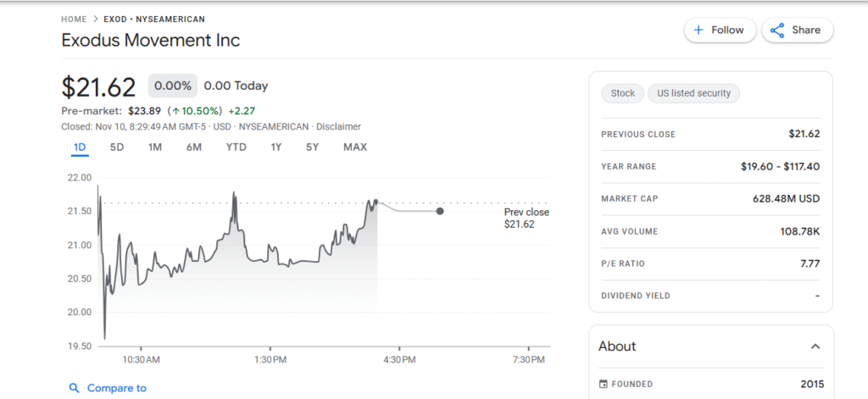The width and height of the screenshot is (868, 399).
Task: Open the Disclaimer link
Action: (338, 126)
